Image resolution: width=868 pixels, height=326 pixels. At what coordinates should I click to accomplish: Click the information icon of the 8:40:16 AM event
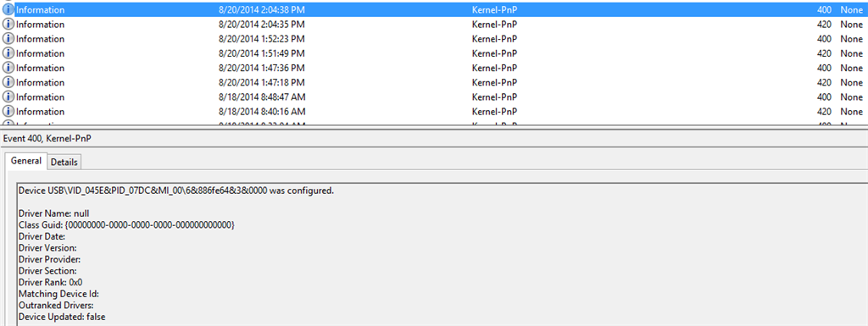click(x=8, y=111)
